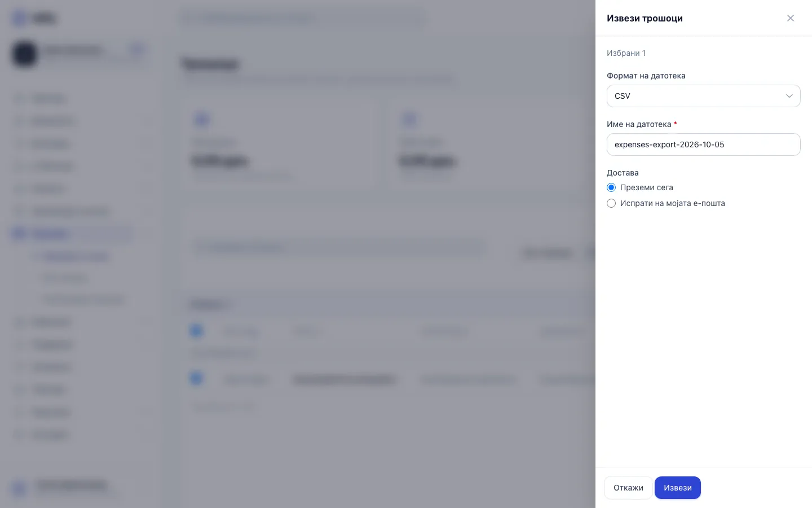The image size is (812, 508).
Task: Click the Откажи button
Action: coord(628,488)
